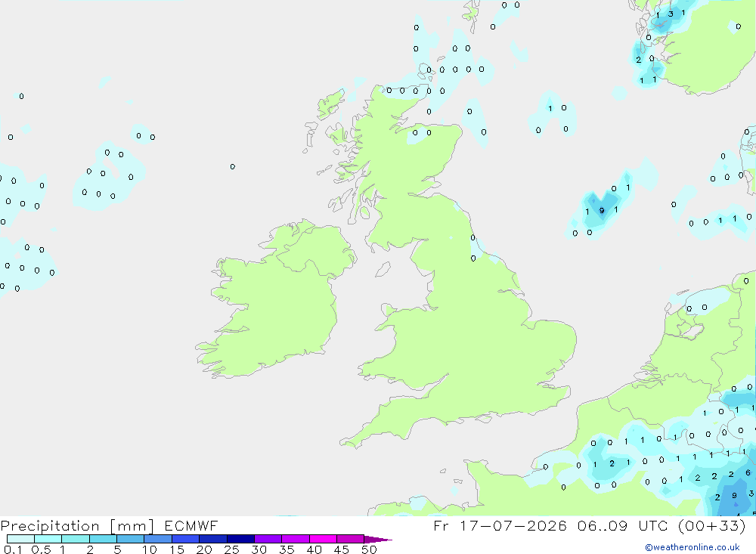Click the 45–50 mm legend color swatch

tap(350, 539)
